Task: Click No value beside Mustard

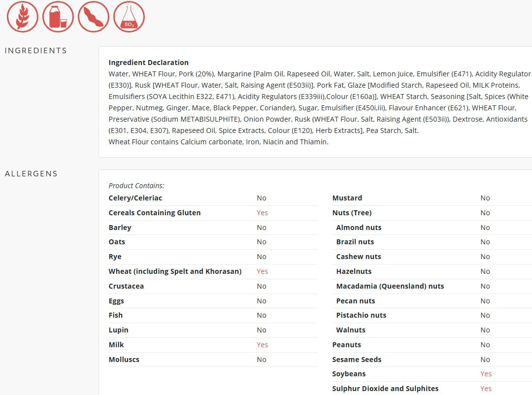Action: [485, 198]
